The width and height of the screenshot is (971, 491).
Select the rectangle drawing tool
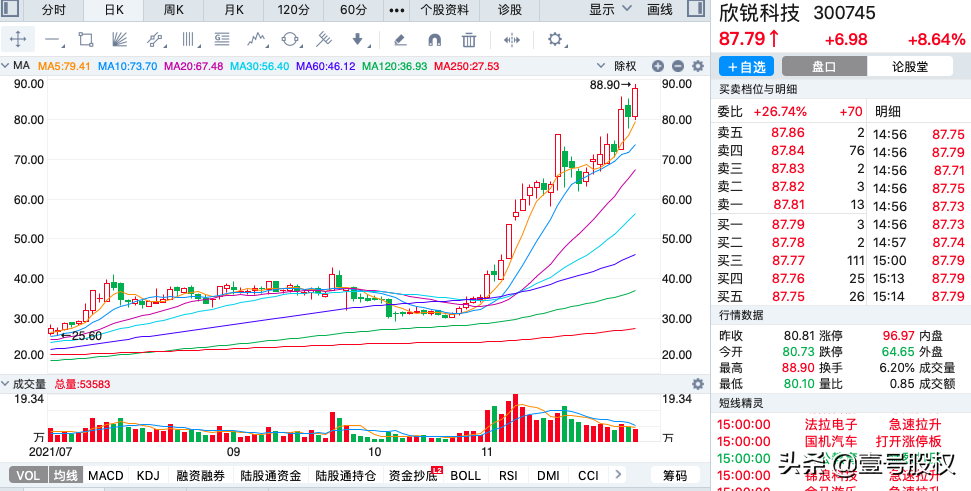[x=86, y=40]
